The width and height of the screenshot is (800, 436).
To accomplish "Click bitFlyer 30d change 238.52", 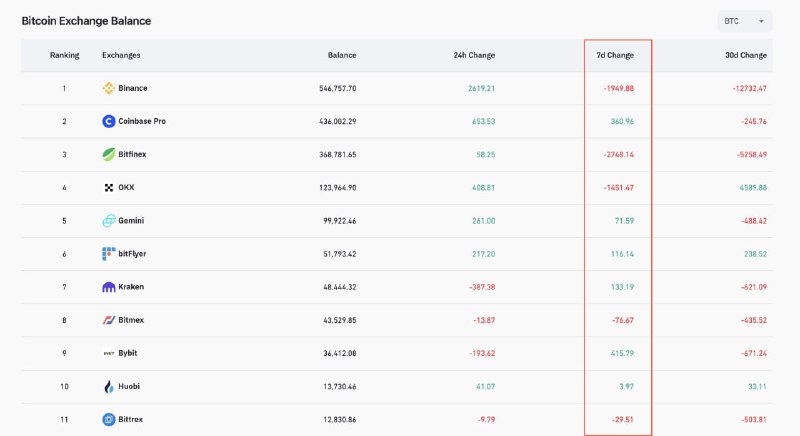I will click(x=756, y=254).
